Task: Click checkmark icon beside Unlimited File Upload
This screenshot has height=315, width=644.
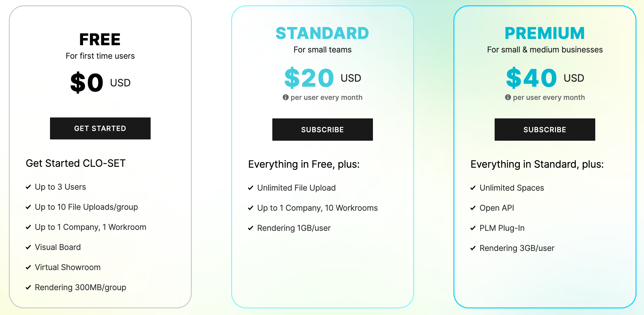Action: (251, 188)
